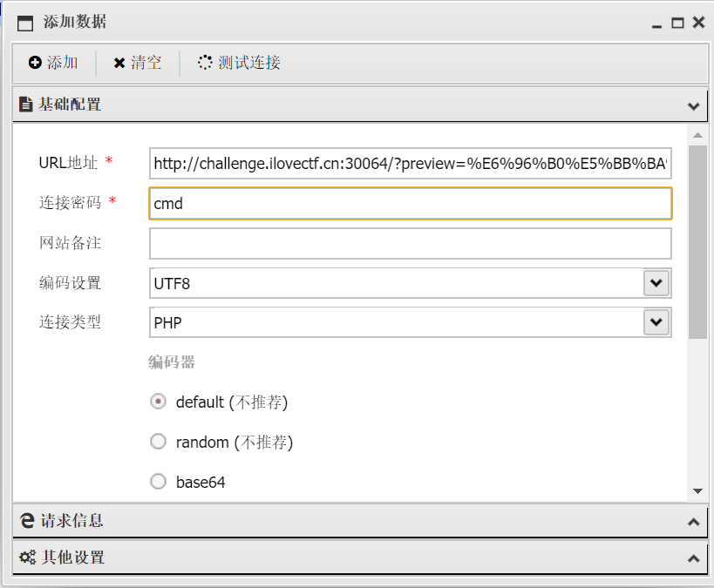Click the scrollbar down arrow
Image resolution: width=714 pixels, height=588 pixels.
pos(697,491)
